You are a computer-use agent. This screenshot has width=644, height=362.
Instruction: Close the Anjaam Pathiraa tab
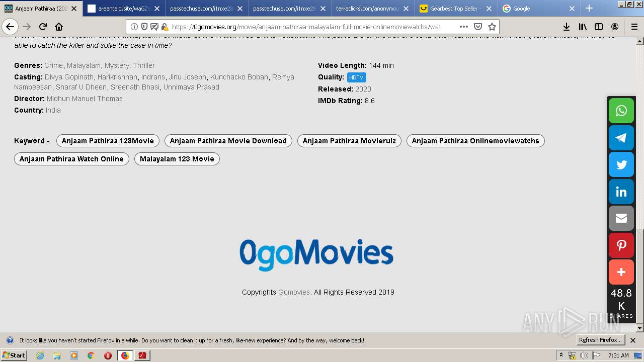coord(74,9)
